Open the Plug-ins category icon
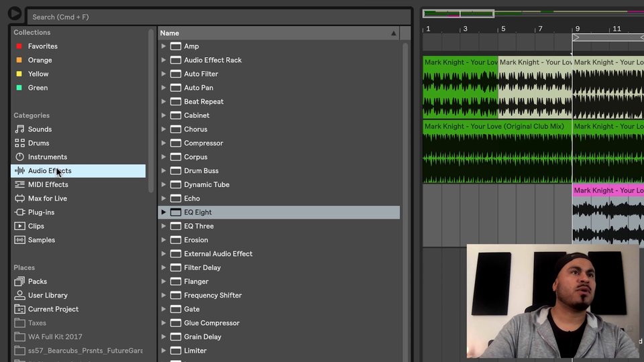The width and height of the screenshot is (644, 362). click(19, 213)
